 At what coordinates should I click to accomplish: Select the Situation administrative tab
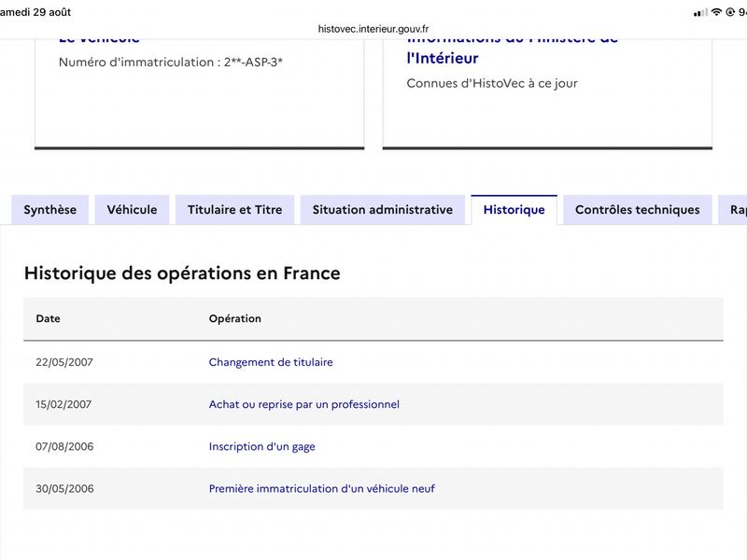tap(383, 209)
